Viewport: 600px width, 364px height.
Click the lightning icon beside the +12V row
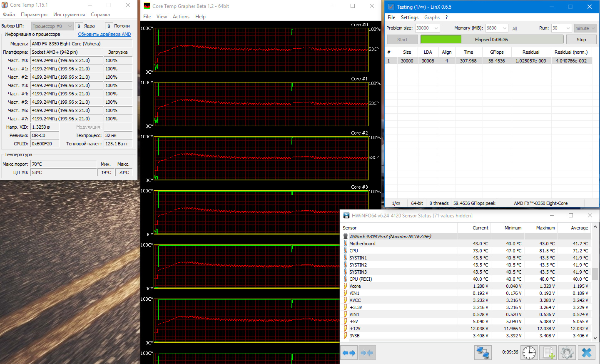click(x=345, y=329)
